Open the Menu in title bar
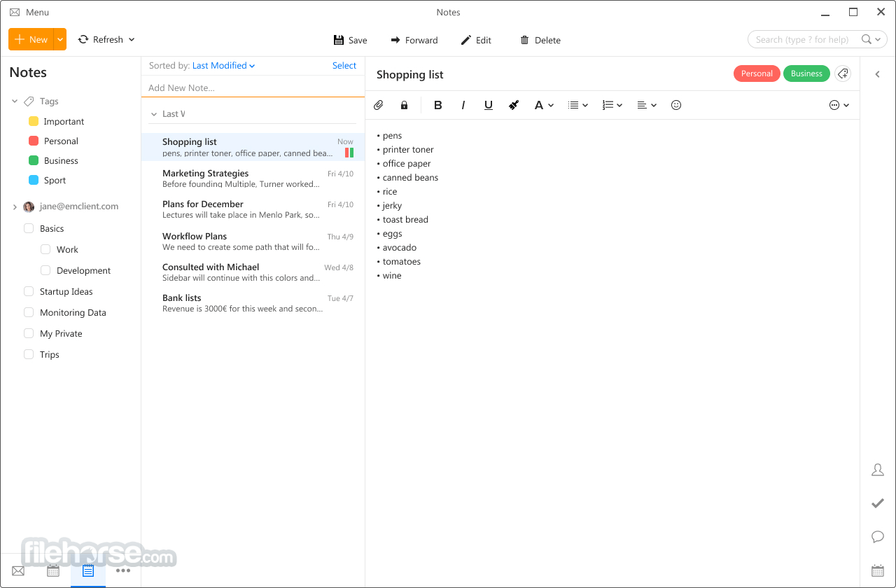896x588 pixels. [x=29, y=13]
